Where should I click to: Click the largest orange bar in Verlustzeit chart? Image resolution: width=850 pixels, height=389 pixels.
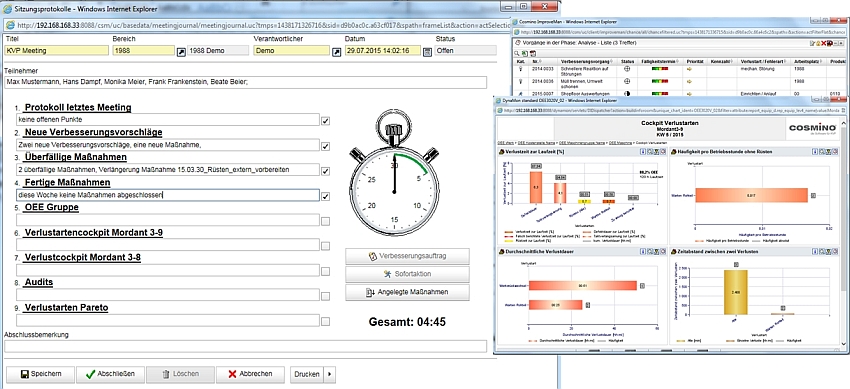536,187
